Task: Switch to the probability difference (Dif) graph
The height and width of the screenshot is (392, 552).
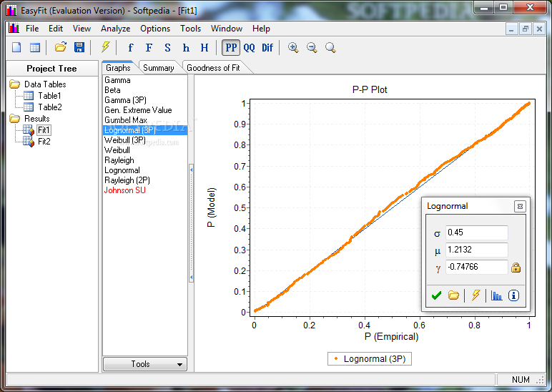Action: tap(267, 47)
